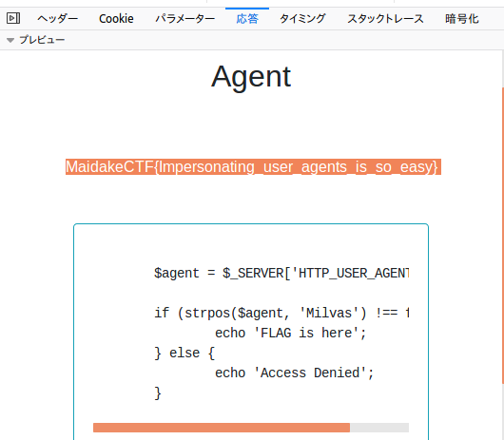Click the strpos($agent, 'Milvas') code line
504x440 pixels.
click(x=281, y=313)
